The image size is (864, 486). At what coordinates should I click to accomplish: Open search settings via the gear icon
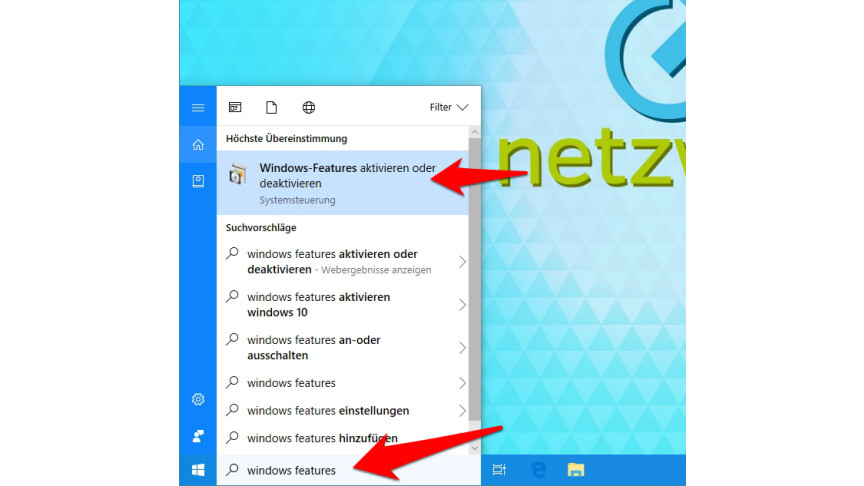point(198,400)
